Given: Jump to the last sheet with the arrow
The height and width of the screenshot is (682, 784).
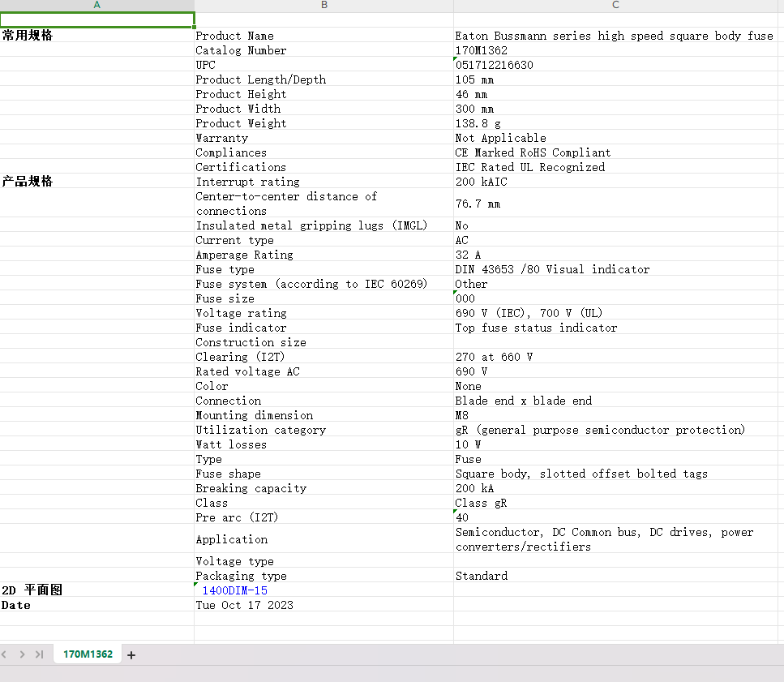Looking at the screenshot, I should click(x=40, y=654).
